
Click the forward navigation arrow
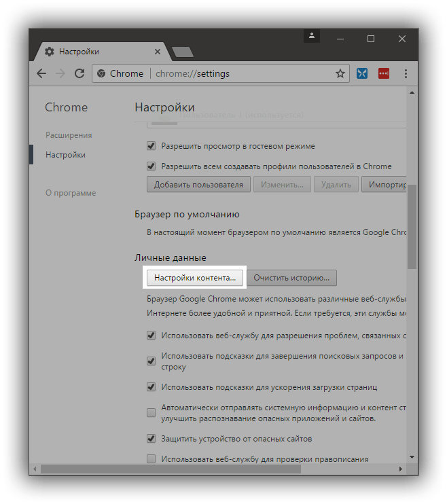pyautogui.click(x=60, y=73)
